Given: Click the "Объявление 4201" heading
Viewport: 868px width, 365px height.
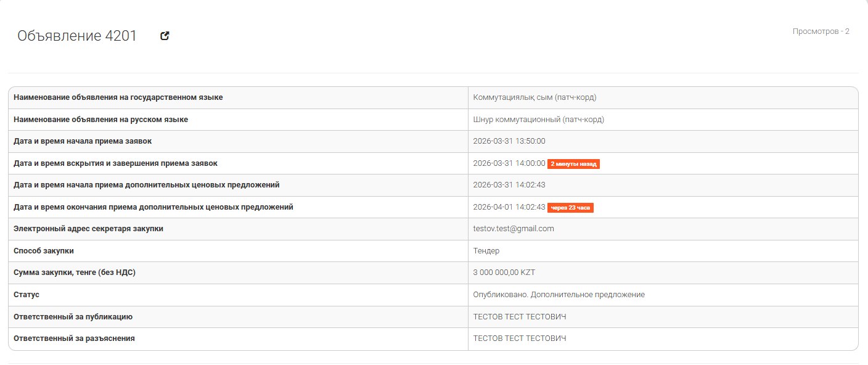Looking at the screenshot, I should click(x=77, y=36).
